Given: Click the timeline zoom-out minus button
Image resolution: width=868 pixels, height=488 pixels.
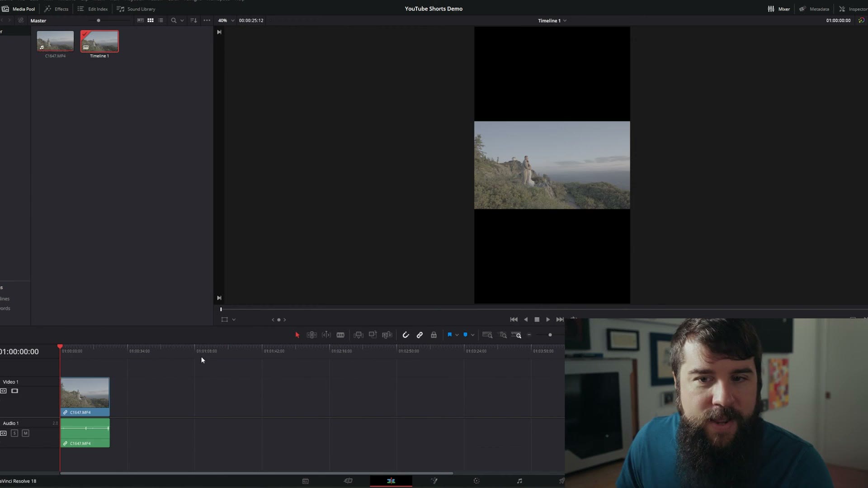Looking at the screenshot, I should (x=529, y=335).
